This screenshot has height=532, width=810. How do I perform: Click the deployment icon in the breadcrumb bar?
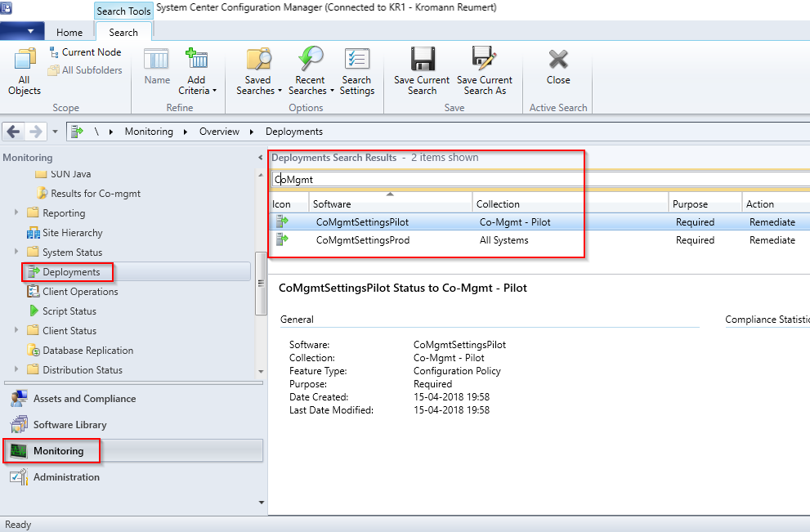click(x=77, y=132)
